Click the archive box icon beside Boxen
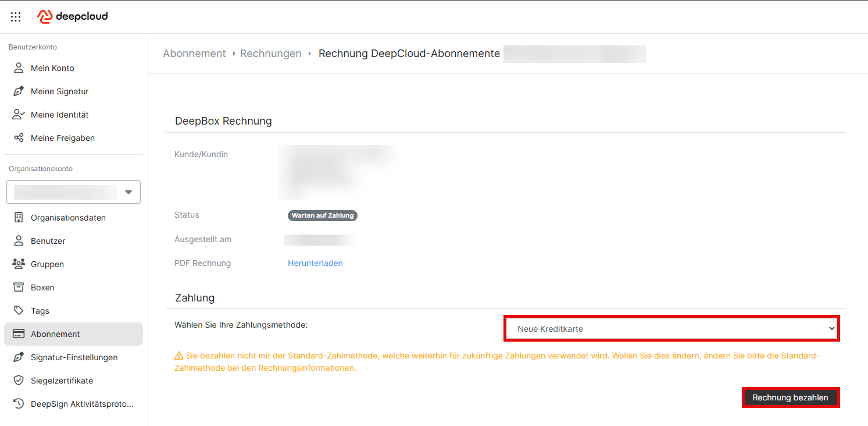This screenshot has height=426, width=868. click(19, 287)
